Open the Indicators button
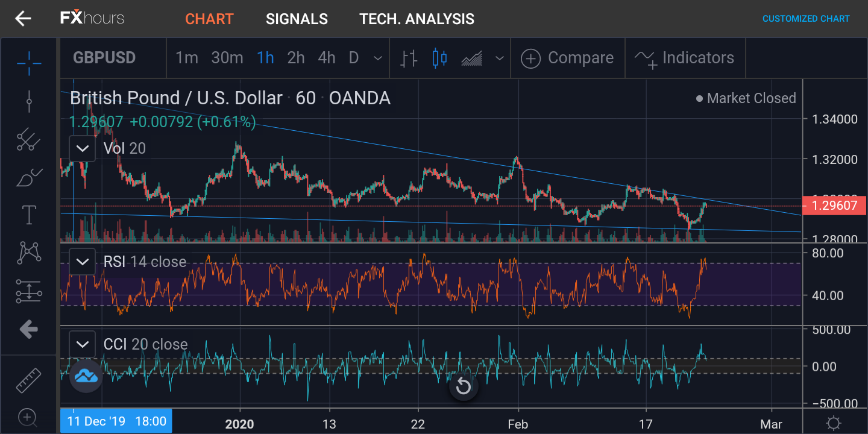The height and width of the screenshot is (434, 868). click(x=685, y=58)
